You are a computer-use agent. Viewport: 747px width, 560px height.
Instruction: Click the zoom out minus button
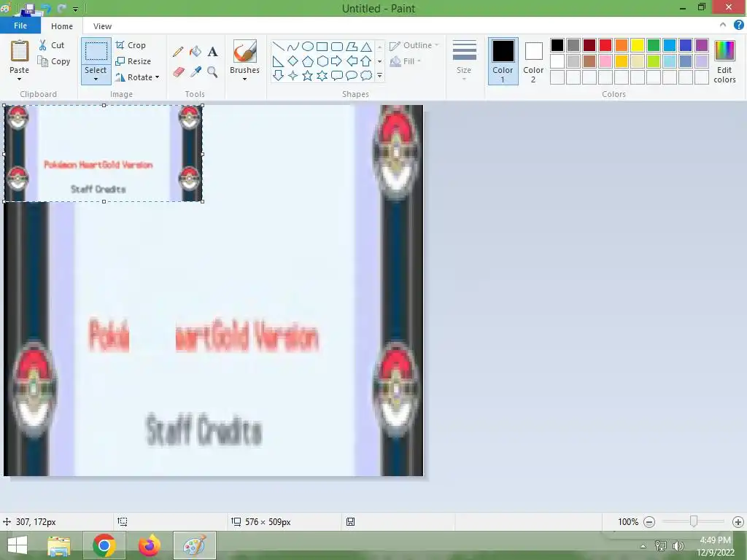click(x=649, y=522)
